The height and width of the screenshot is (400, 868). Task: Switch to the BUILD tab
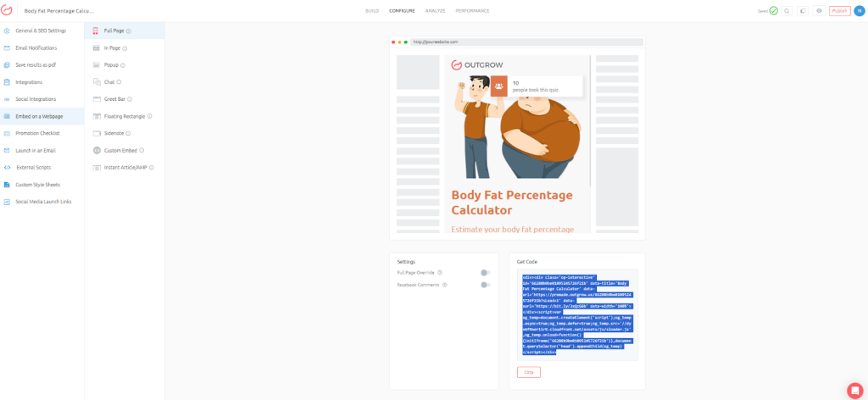(372, 10)
